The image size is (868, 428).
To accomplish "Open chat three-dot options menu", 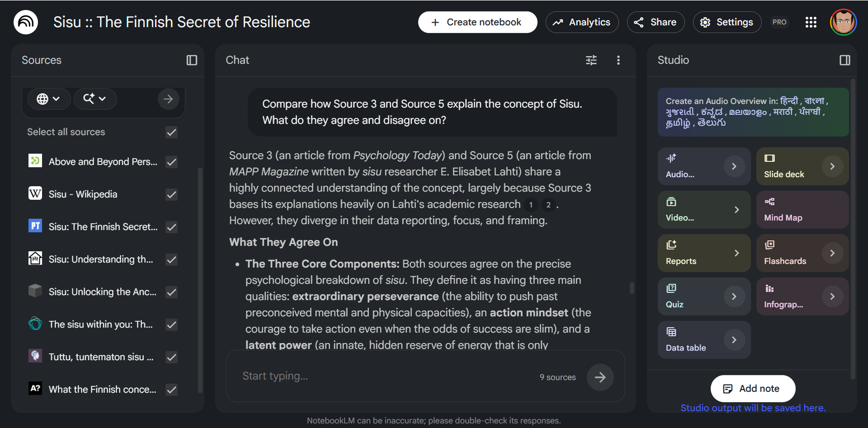I will 618,60.
